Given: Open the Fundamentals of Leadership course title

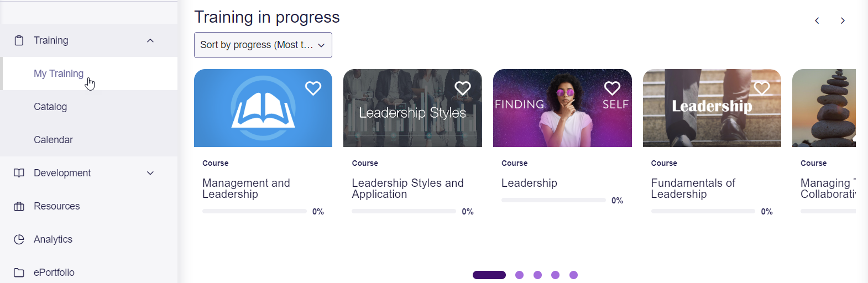Looking at the screenshot, I should (x=693, y=188).
